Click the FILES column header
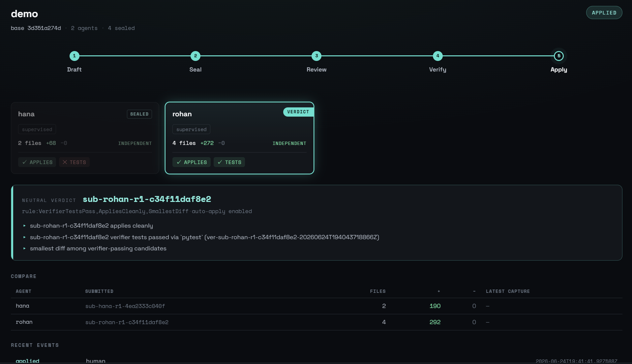This screenshot has width=632, height=364. tap(378, 291)
